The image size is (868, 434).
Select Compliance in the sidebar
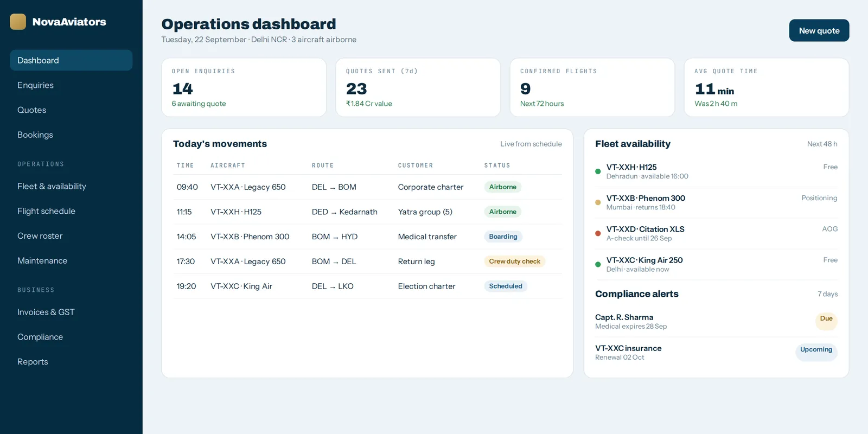(x=71, y=337)
